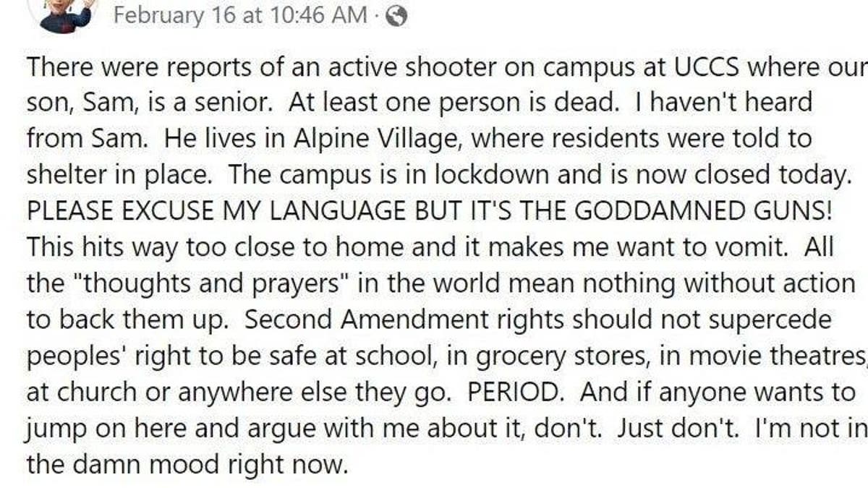Image resolution: width=868 pixels, height=488 pixels.
Task: Click the phrase want to vomit
Action: pyautogui.click(x=721, y=247)
